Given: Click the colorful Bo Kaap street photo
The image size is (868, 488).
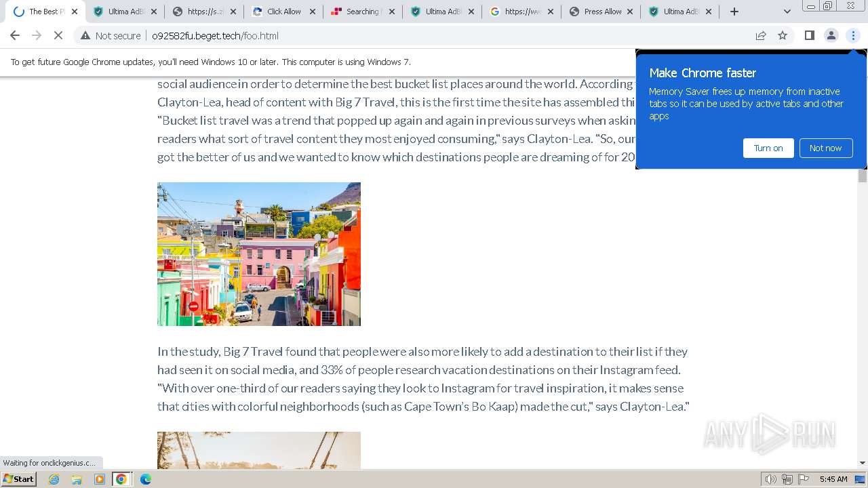Looking at the screenshot, I should pyautogui.click(x=259, y=254).
